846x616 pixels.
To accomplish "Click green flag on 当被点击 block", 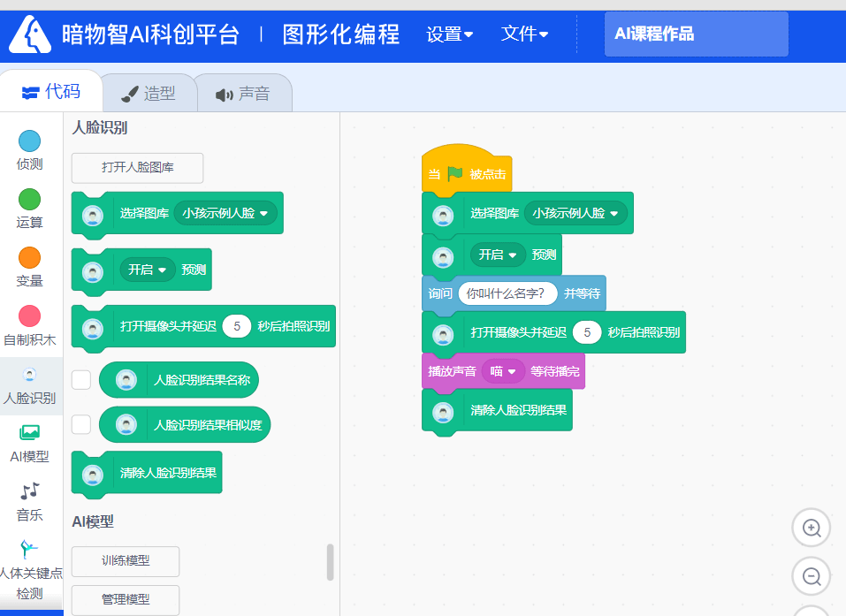I will pyautogui.click(x=455, y=174).
